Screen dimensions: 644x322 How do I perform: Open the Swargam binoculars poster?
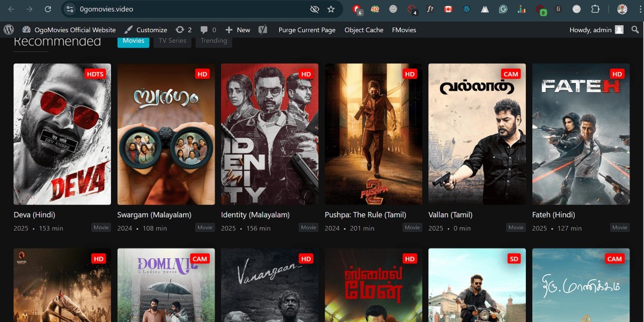click(x=166, y=134)
